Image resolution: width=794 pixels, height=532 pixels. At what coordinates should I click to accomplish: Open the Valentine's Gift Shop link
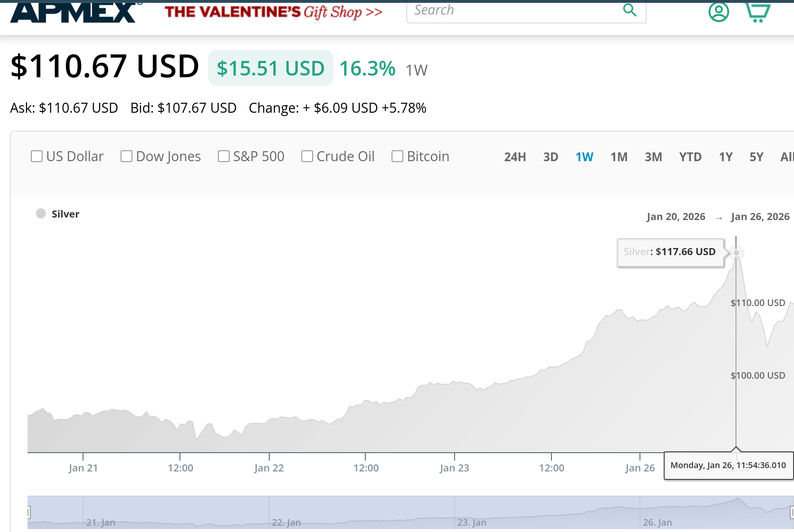pyautogui.click(x=273, y=12)
